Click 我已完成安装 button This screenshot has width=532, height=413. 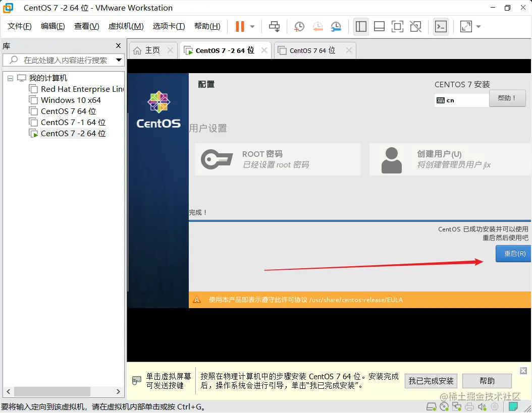[x=431, y=381]
